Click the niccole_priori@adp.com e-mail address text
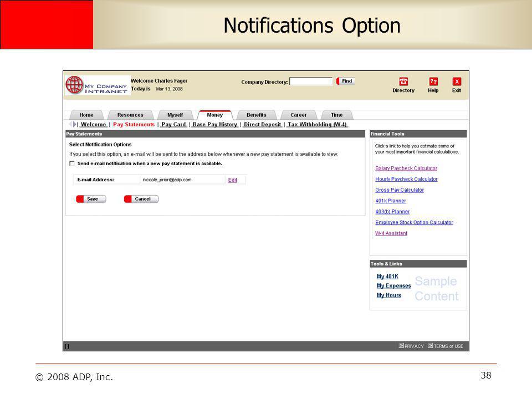This screenshot has height=399, width=532. (167, 180)
